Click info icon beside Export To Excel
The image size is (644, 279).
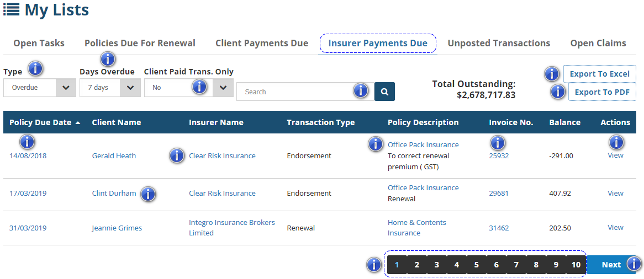coord(552,74)
